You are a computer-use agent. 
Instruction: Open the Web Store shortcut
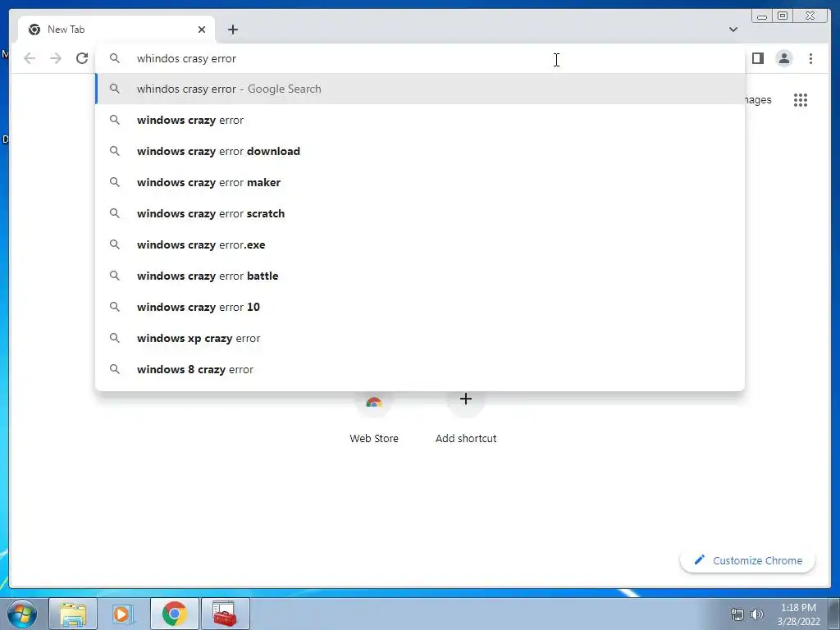pos(374,421)
